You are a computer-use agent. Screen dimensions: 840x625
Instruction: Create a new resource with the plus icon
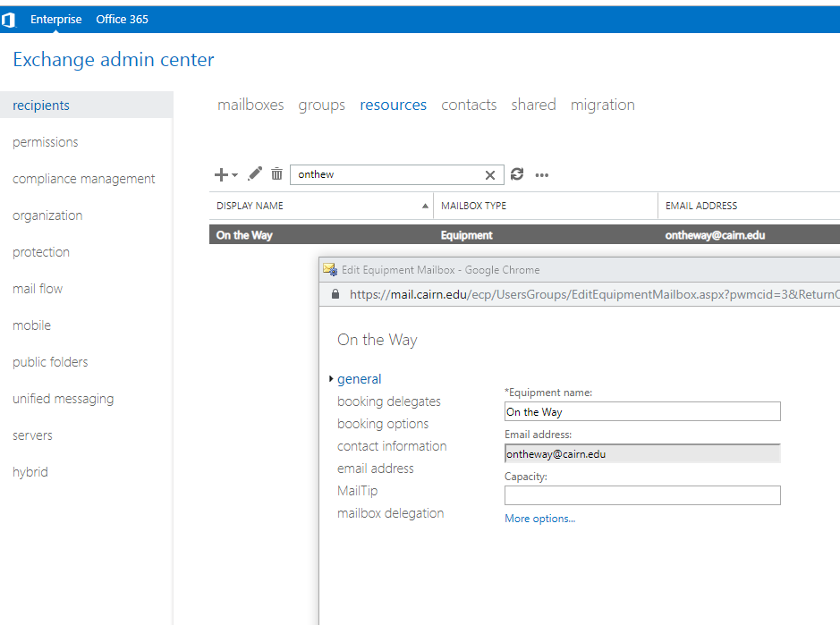pos(219,174)
